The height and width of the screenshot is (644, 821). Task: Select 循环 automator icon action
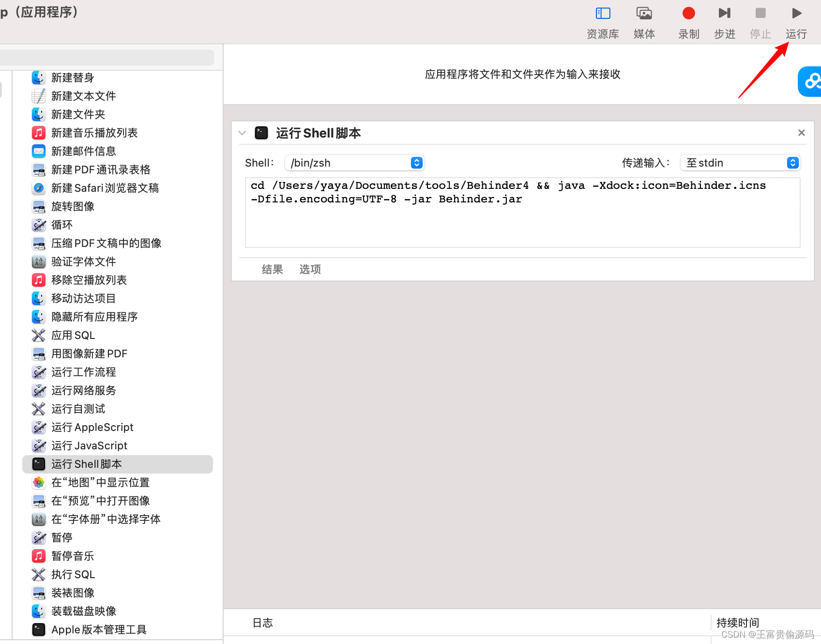point(39,225)
